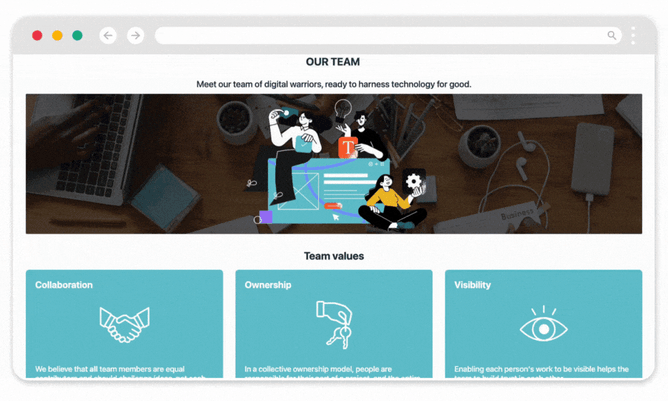Click the gear icon held in illustration
Screen dimensions: 668x401
413,182
